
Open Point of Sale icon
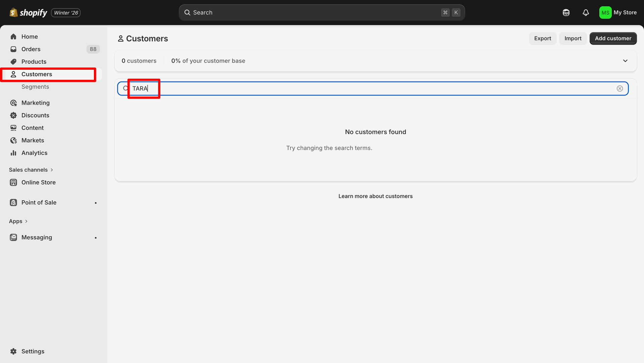tap(13, 202)
